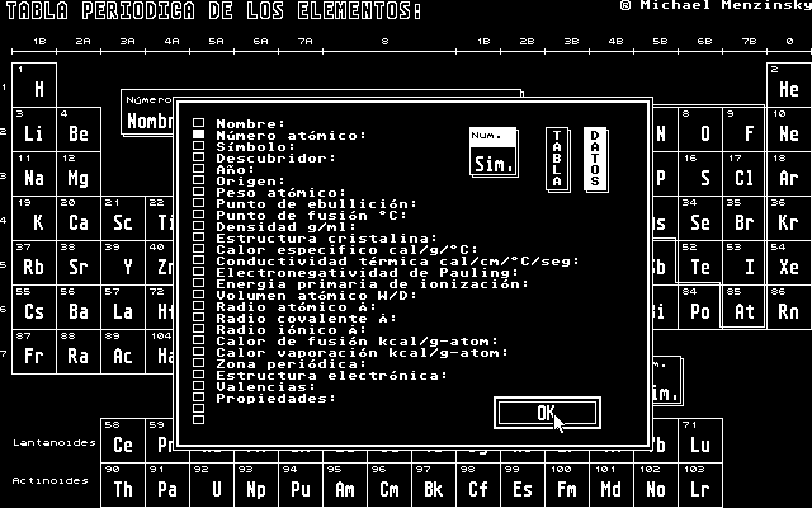Select the Fluorine (F) cell
The height and width of the screenshot is (508, 812).
[x=745, y=130]
